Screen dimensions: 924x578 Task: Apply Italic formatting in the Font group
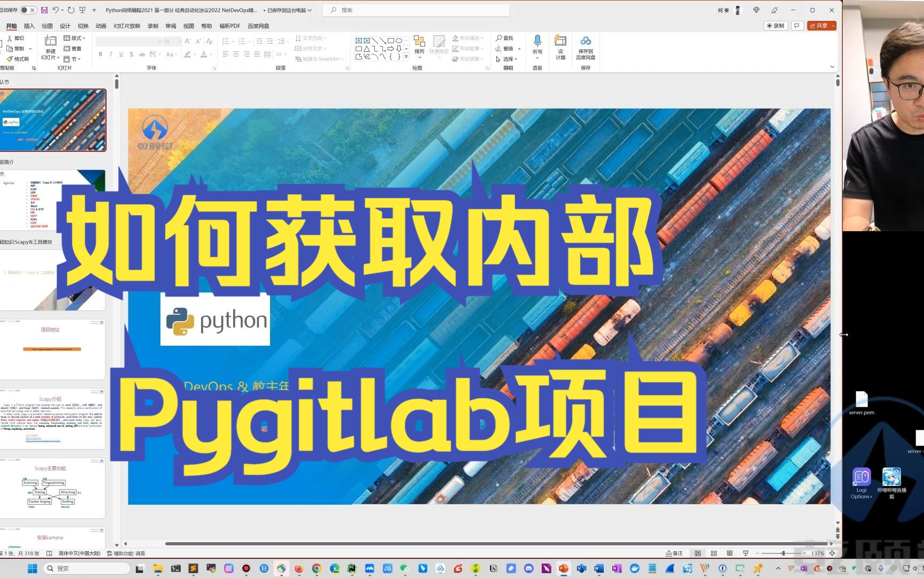click(111, 54)
